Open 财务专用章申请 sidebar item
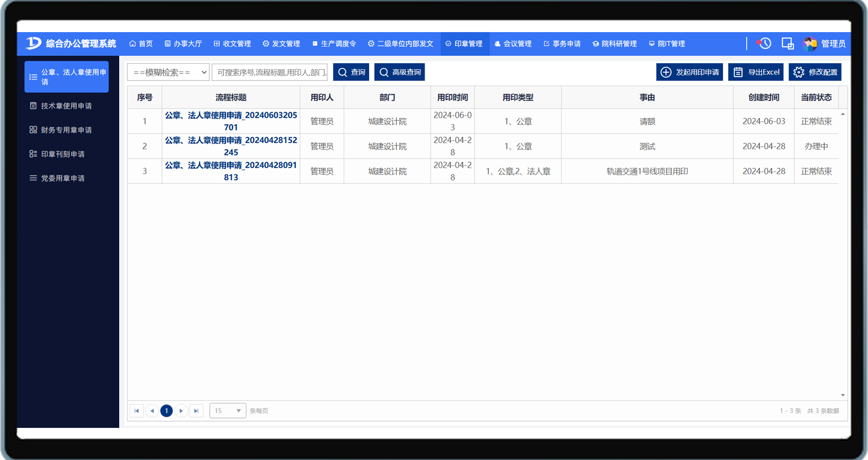The width and height of the screenshot is (868, 460). [66, 130]
